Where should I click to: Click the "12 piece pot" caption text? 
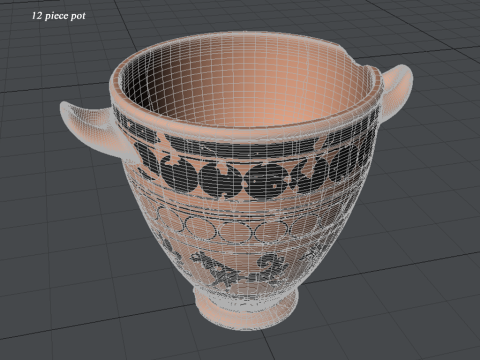pos(59,16)
